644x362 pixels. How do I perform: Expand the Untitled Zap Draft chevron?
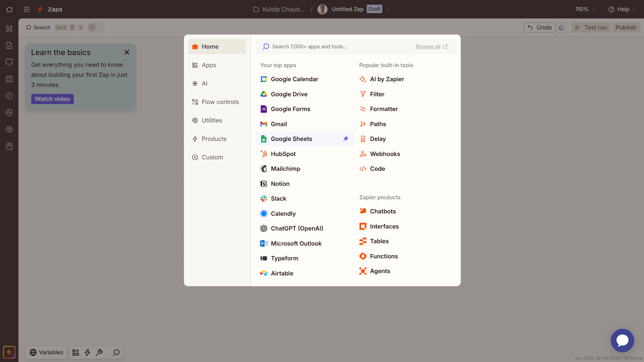pyautogui.click(x=389, y=9)
